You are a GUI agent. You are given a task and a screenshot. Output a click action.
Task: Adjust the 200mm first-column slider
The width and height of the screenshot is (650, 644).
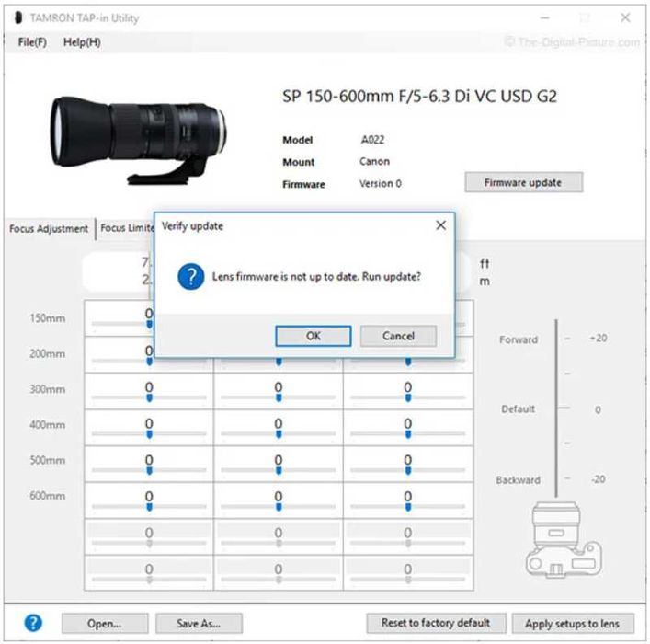point(149,361)
